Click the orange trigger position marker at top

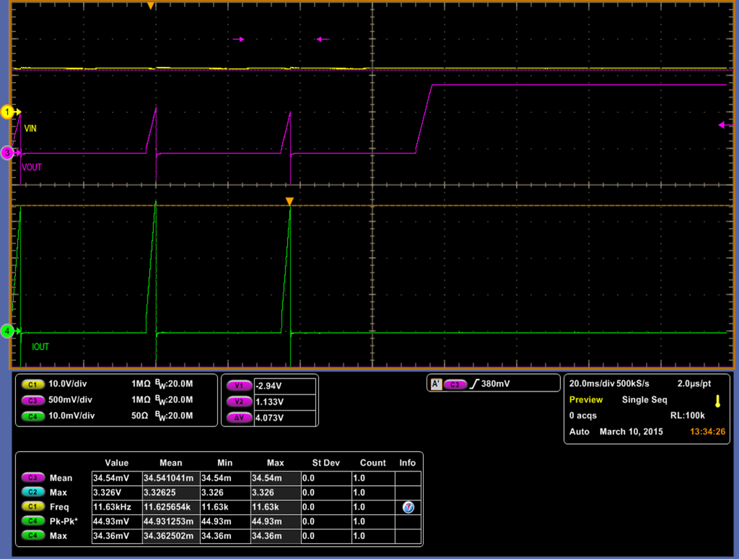click(x=150, y=6)
